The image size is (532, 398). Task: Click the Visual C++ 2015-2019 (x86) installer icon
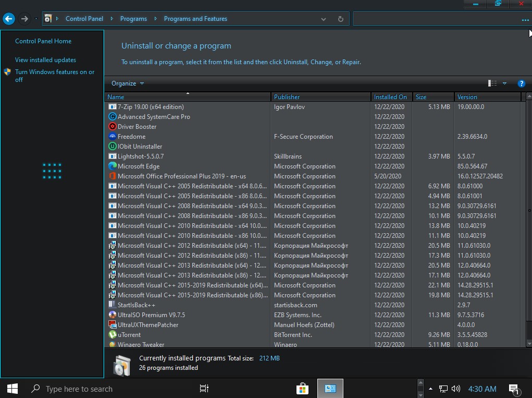point(113,295)
